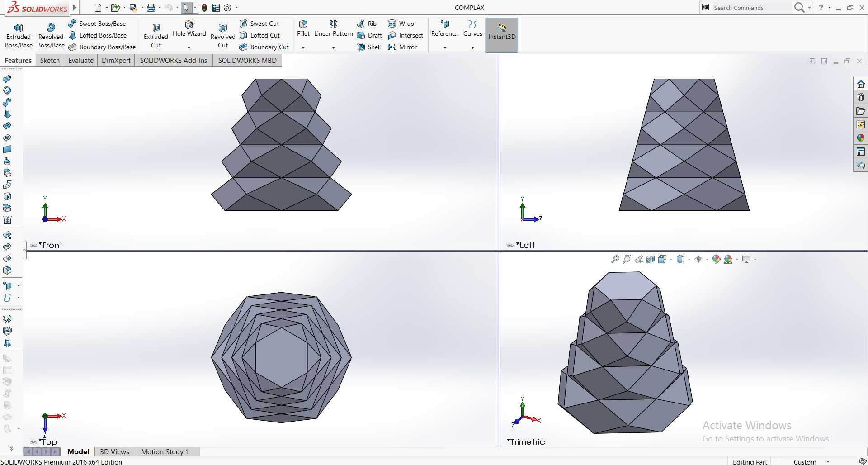Apply the Fillet tool
The width and height of the screenshot is (868, 465).
303,28
